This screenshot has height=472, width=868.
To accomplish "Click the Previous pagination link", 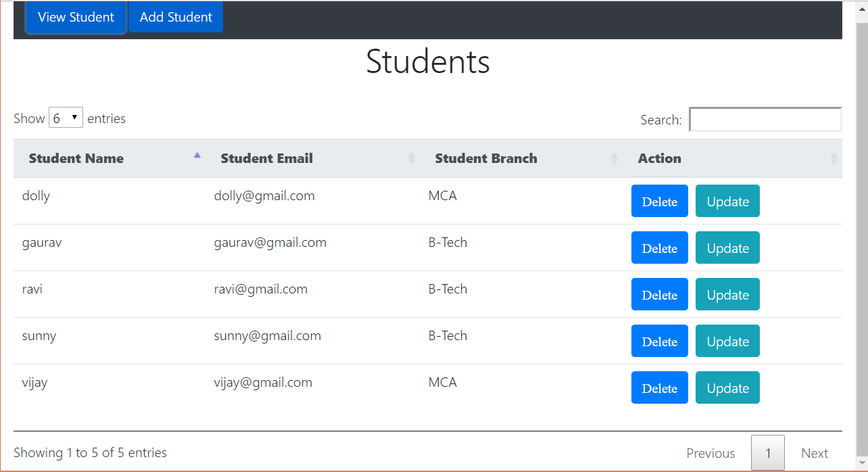I will (x=710, y=452).
